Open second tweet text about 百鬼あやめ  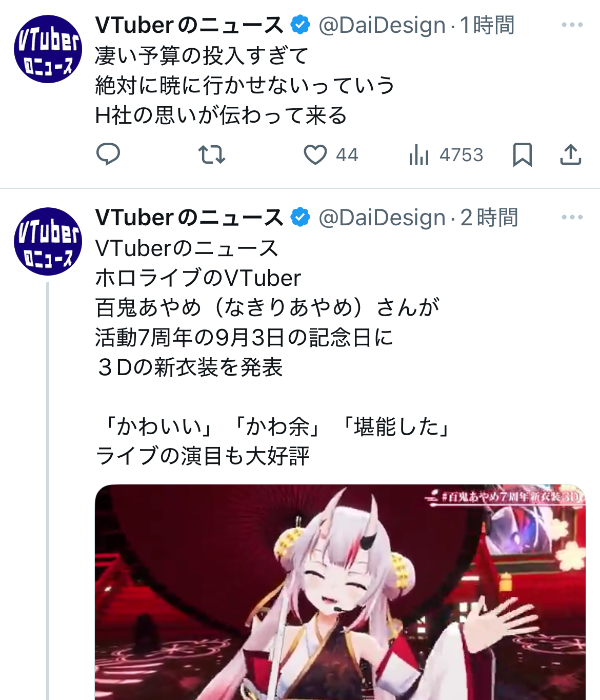(x=274, y=352)
